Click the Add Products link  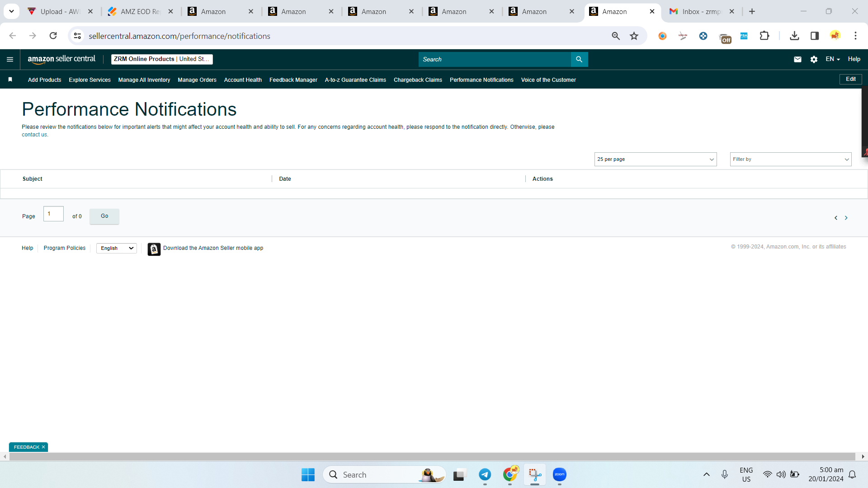(44, 80)
